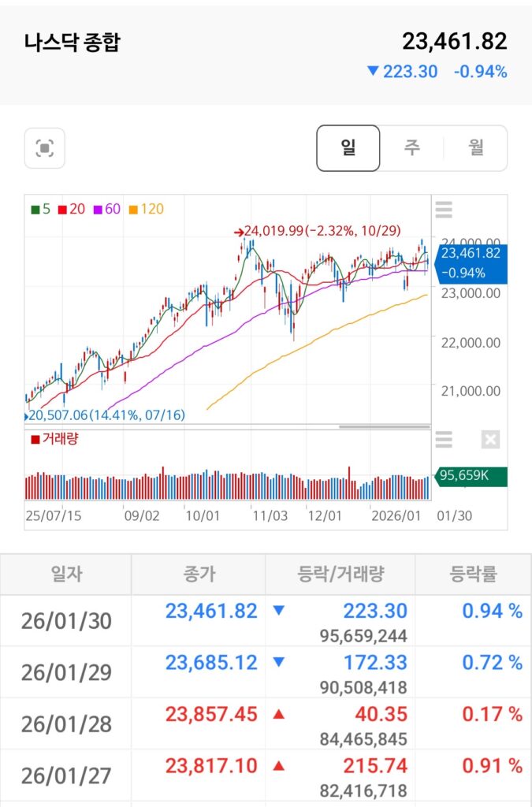This screenshot has width=532, height=807.
Task: Close the volume panel with X icon
Action: pyautogui.click(x=490, y=440)
